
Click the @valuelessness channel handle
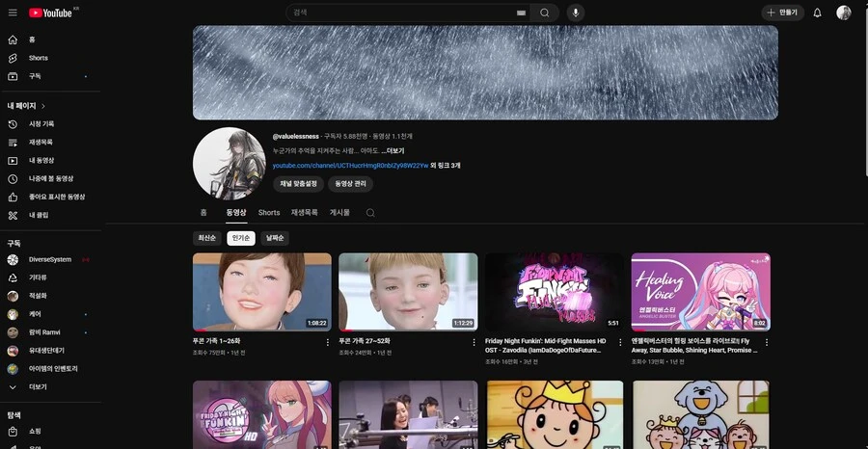(x=296, y=137)
